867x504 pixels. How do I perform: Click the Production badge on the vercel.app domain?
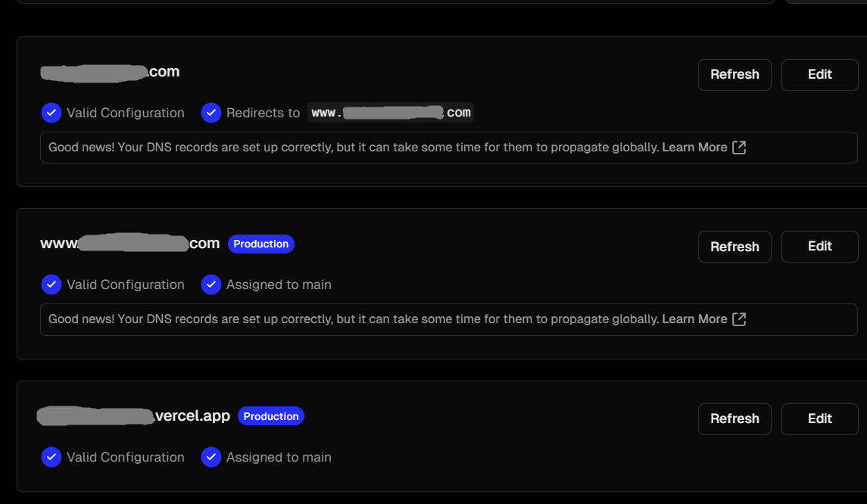coord(271,416)
